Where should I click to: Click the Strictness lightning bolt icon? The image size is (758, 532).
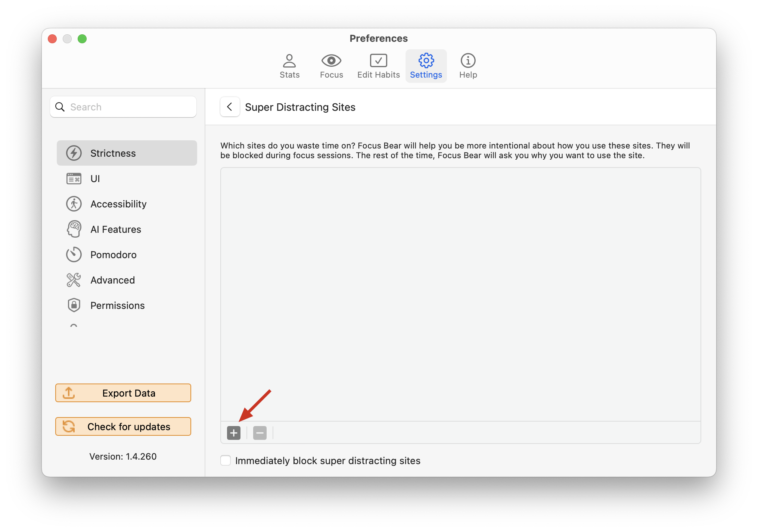pos(74,153)
